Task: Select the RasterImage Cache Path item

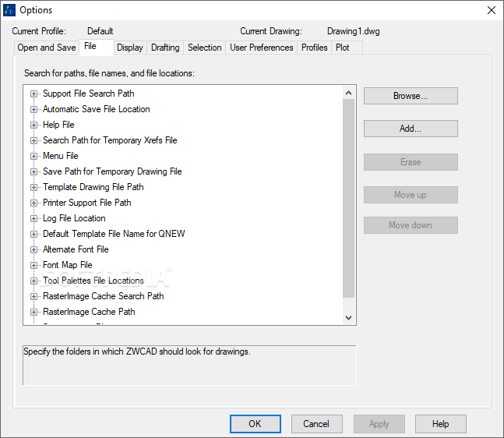Action: point(89,312)
